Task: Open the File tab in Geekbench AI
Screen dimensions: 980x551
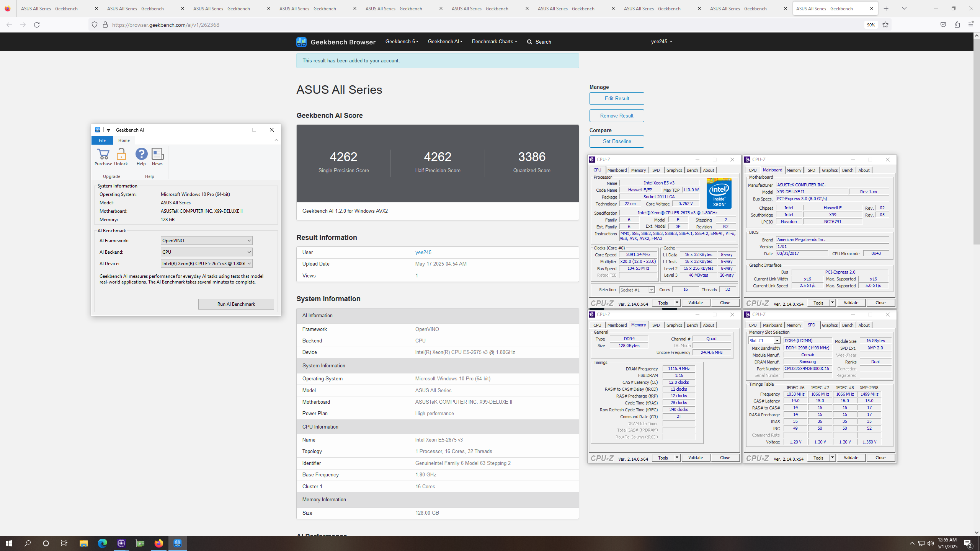Action: [102, 140]
